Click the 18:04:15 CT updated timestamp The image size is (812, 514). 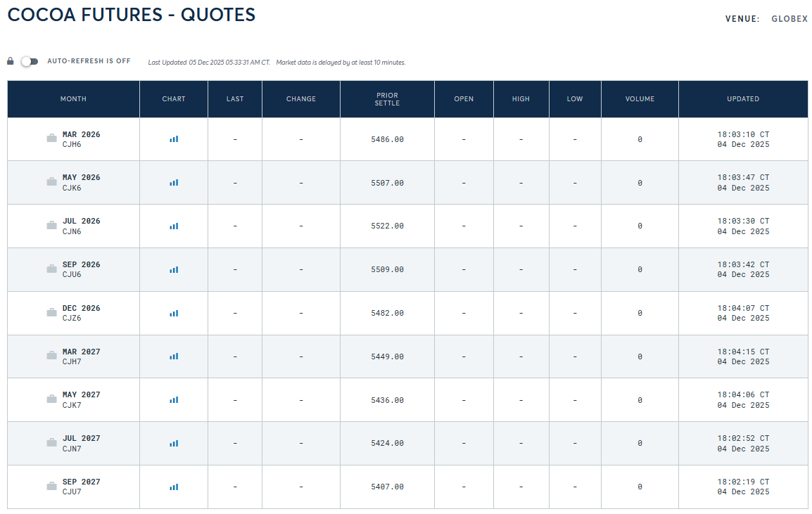click(x=743, y=352)
